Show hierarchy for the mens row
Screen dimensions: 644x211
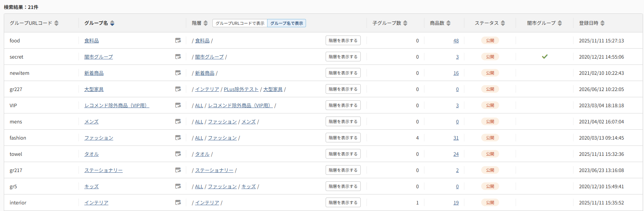pos(343,122)
